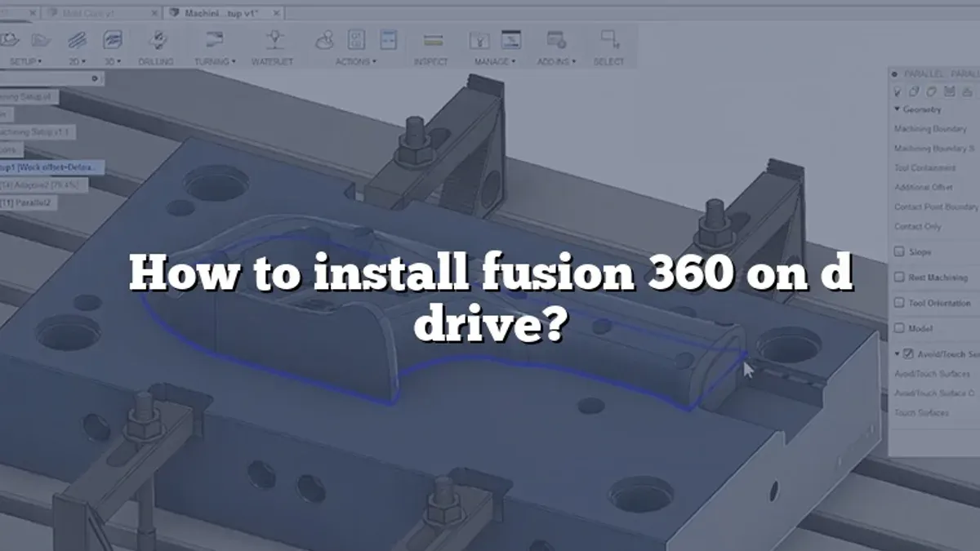Open the SETUP dropdown menu
Viewport: 980px width, 551px height.
pyautogui.click(x=25, y=62)
